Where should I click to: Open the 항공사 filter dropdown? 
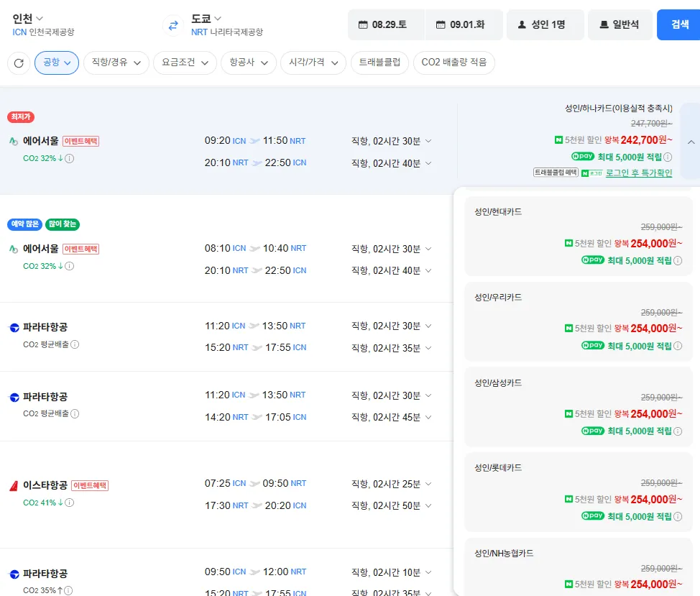pos(249,63)
